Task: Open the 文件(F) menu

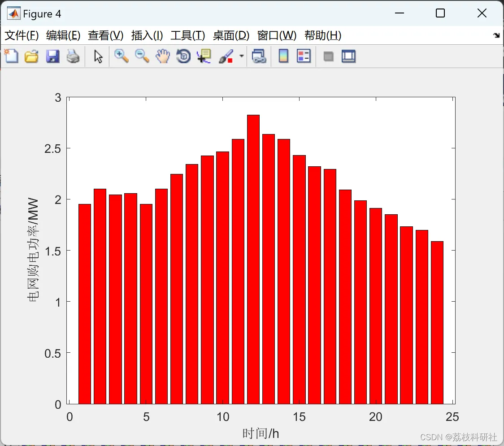Action: (22, 35)
